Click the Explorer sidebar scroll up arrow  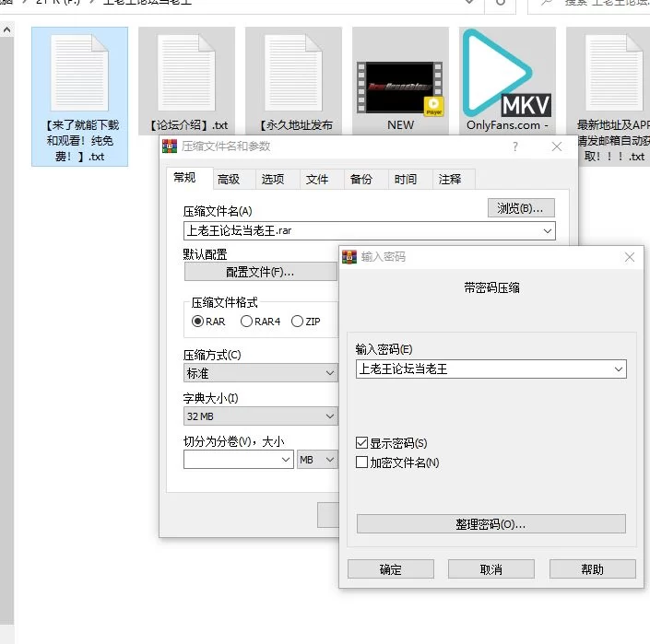(x=7, y=29)
